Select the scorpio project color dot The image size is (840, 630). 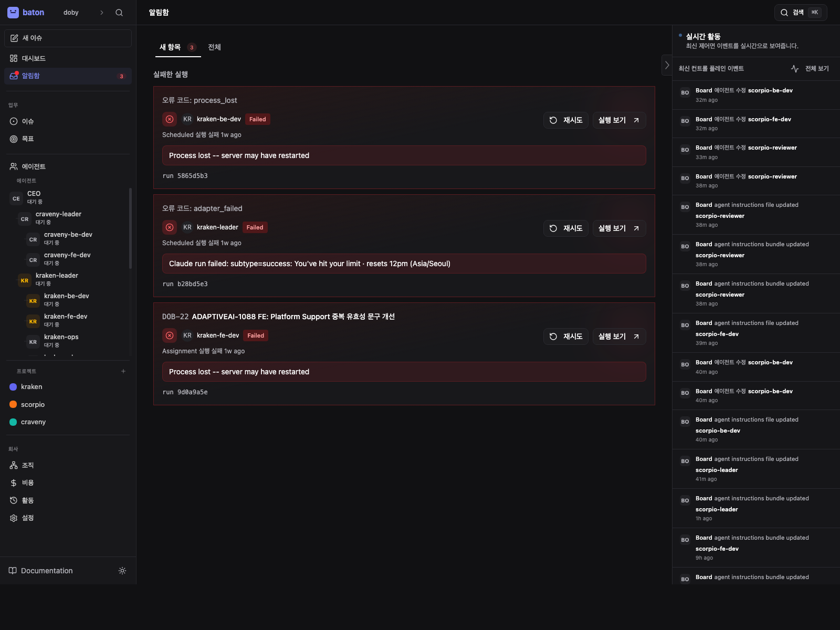[13, 404]
